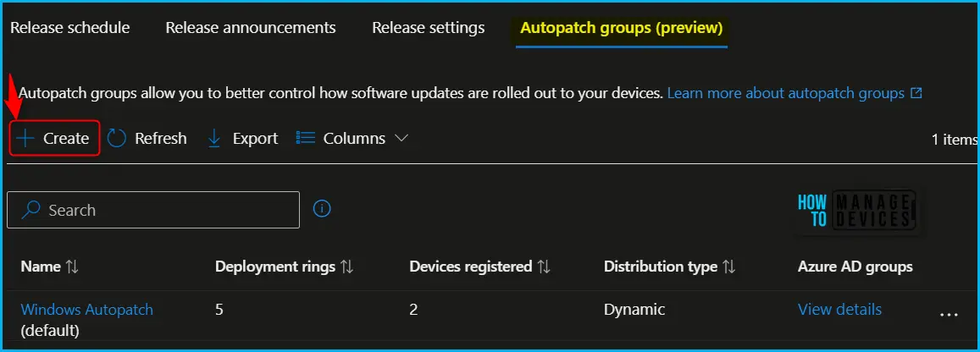Click the Deployment rings value 5

tap(219, 310)
